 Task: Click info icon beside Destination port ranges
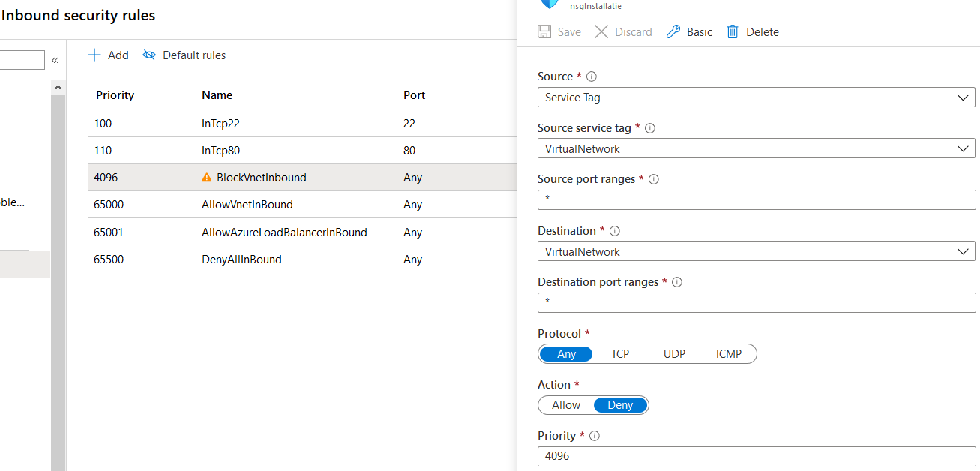tap(677, 282)
